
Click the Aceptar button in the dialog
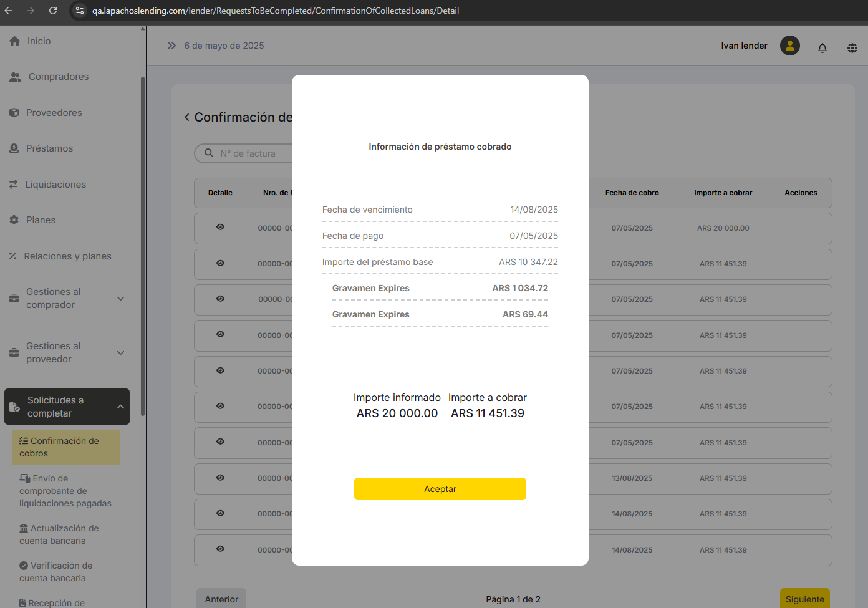pyautogui.click(x=440, y=489)
